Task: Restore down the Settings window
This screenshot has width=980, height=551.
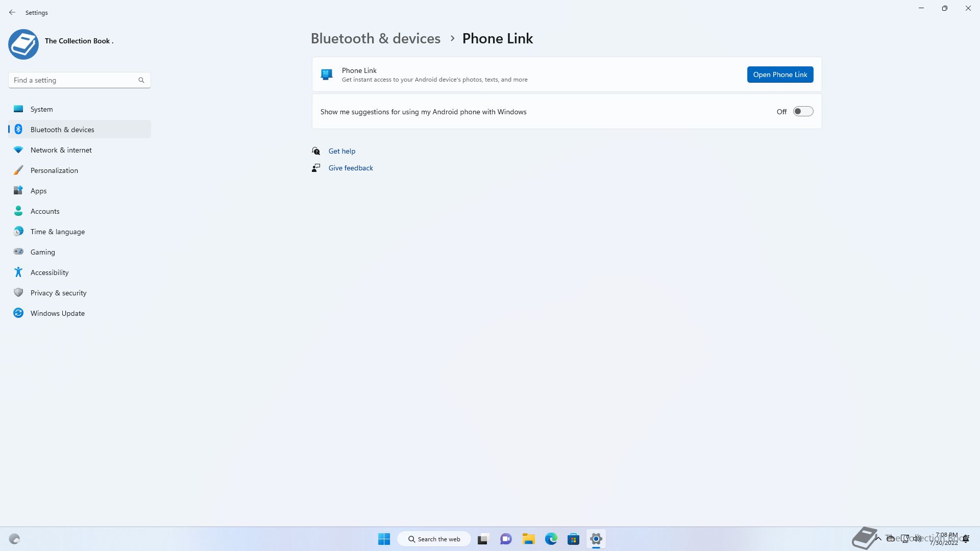Action: point(945,8)
